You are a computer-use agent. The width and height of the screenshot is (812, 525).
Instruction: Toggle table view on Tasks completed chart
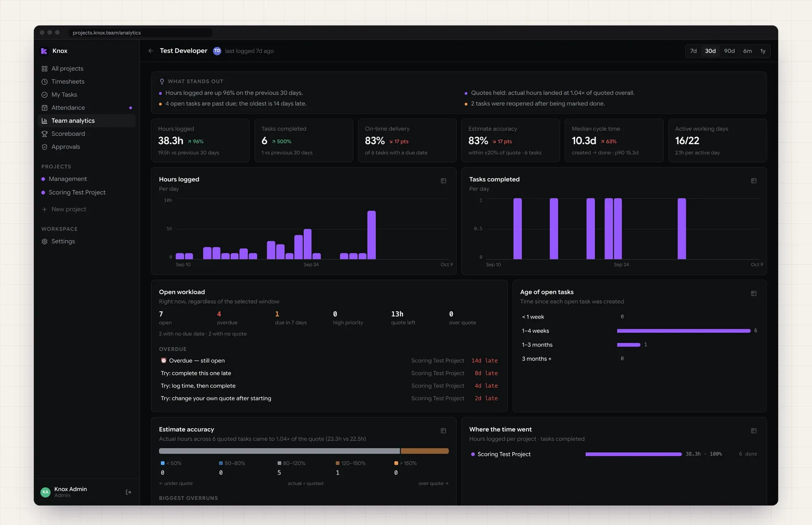click(x=754, y=181)
